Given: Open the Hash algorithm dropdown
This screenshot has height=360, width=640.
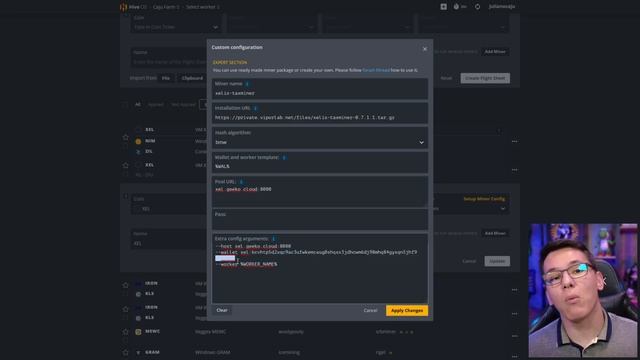Looking at the screenshot, I should tap(320, 138).
